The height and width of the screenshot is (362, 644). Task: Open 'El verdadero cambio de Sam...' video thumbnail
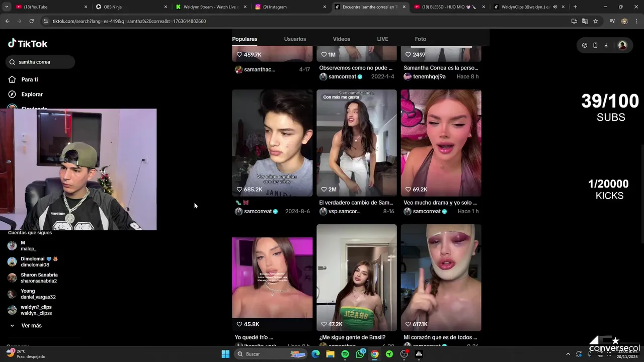[x=357, y=143]
